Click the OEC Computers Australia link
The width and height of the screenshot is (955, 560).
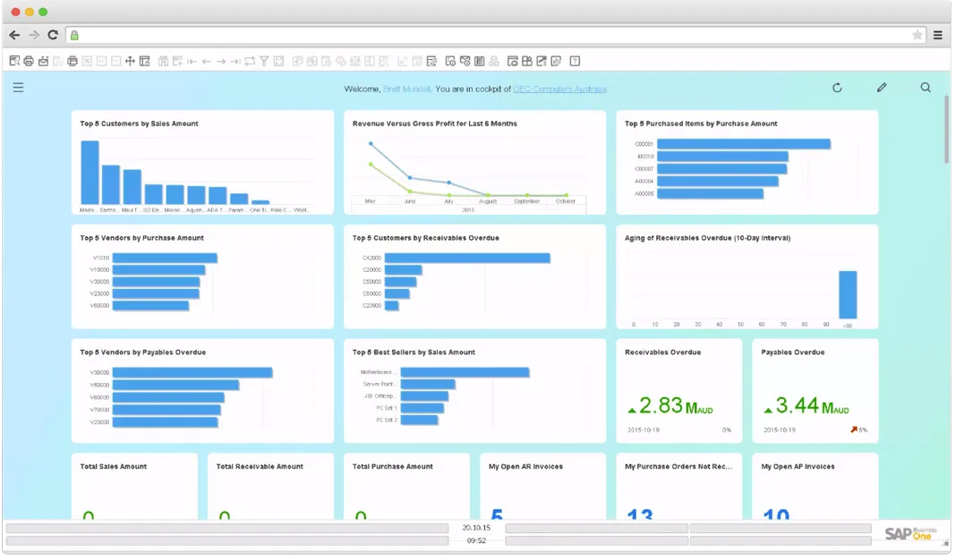(x=559, y=89)
